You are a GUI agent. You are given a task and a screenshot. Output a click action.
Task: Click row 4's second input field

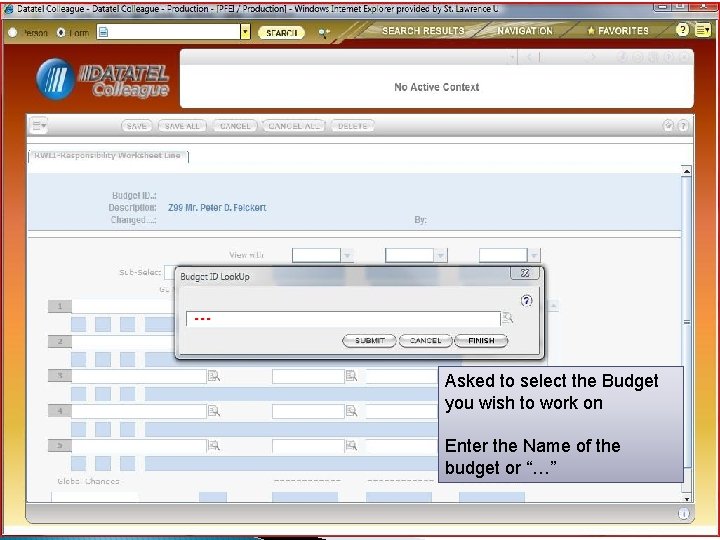pos(308,411)
